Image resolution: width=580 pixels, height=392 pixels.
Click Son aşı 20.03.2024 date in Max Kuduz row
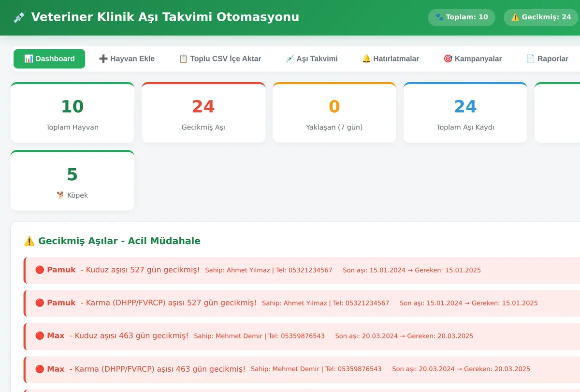click(366, 336)
